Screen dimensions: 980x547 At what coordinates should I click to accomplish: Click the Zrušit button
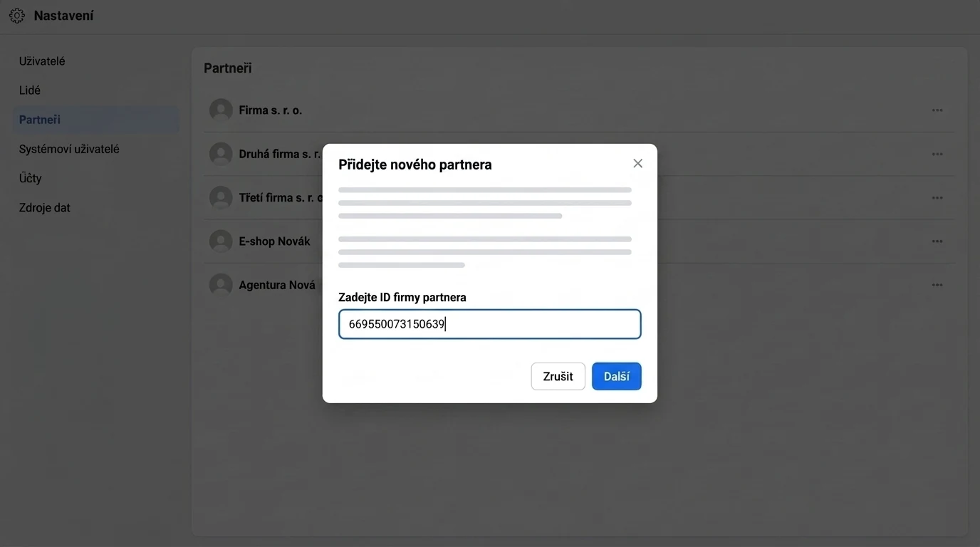558,377
